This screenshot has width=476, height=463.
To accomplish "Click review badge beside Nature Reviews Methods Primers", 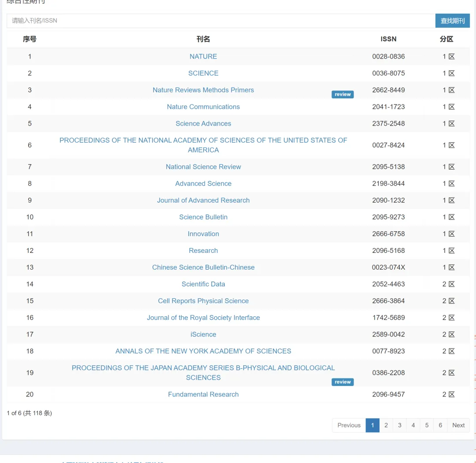I will (x=342, y=94).
